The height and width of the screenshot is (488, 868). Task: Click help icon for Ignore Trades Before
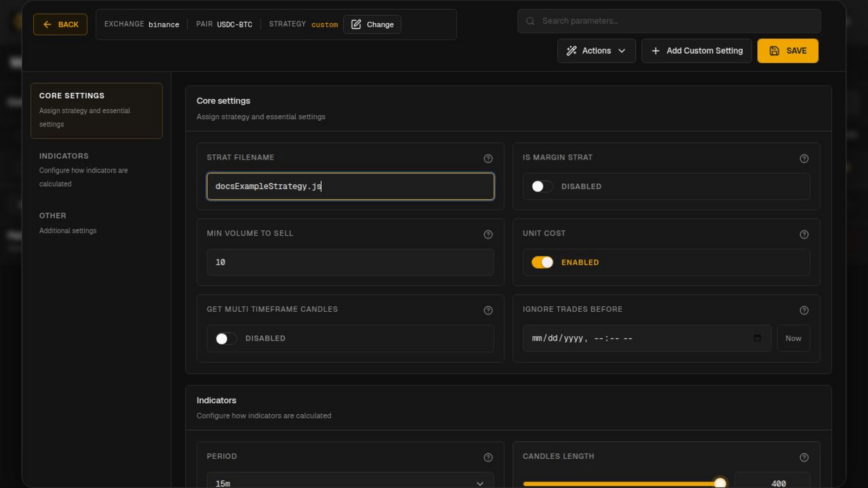click(804, 310)
